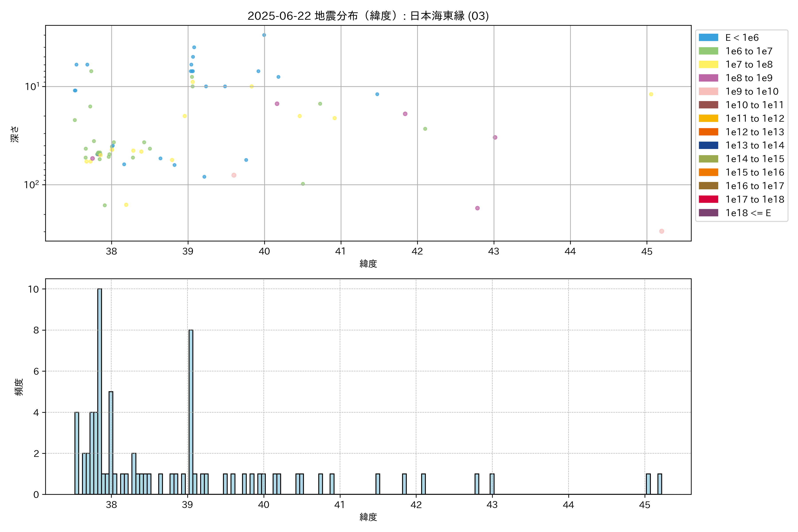Image resolution: width=798 pixels, height=532 pixels.
Task: Click the tallest histogram bar reaching 10
Action: click(x=99, y=390)
